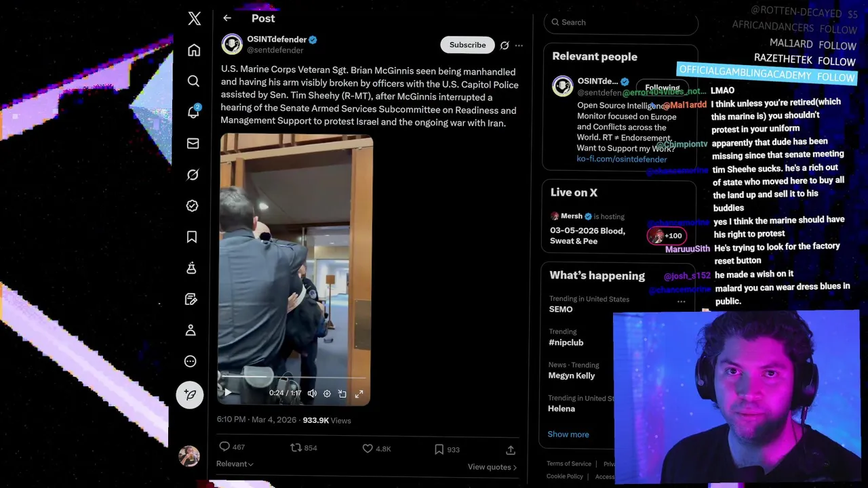868x488 pixels.
Task: Open Notifications bell in sidebar
Action: pos(193,112)
